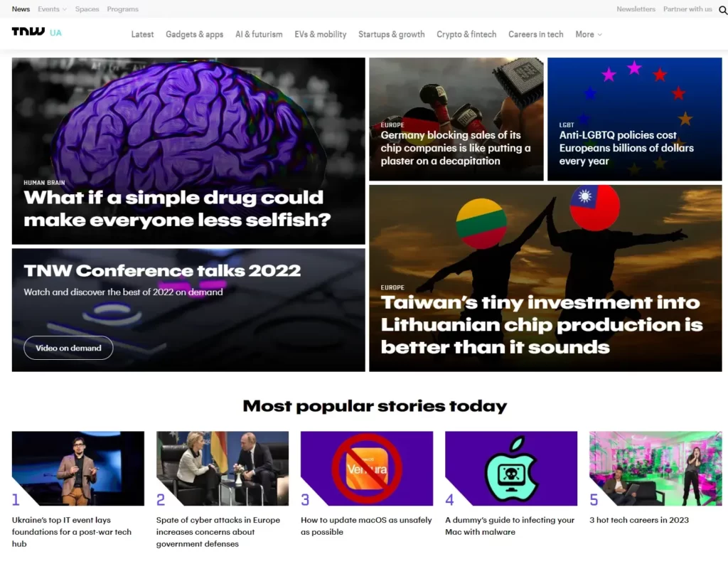
Task: Open Partner with us link
Action: (687, 9)
